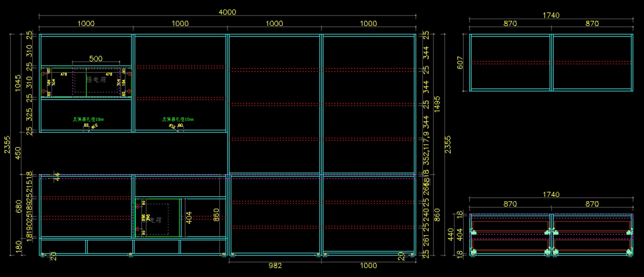The image size is (644, 277).
Task: Click the 1740 dimension above the upper-right cabinet
Action: pos(551,15)
